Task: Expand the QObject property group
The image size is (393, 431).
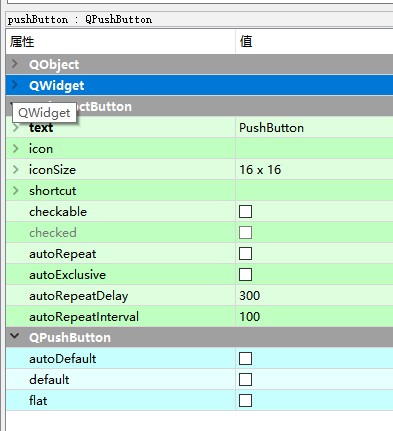Action: click(15, 63)
